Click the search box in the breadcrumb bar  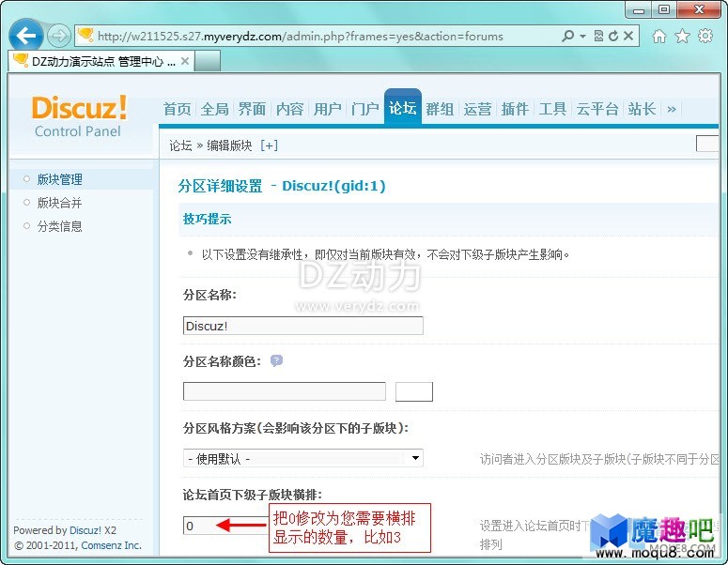click(707, 144)
